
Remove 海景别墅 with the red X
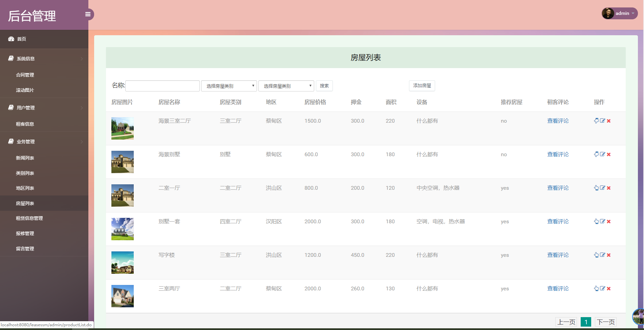pyautogui.click(x=608, y=154)
